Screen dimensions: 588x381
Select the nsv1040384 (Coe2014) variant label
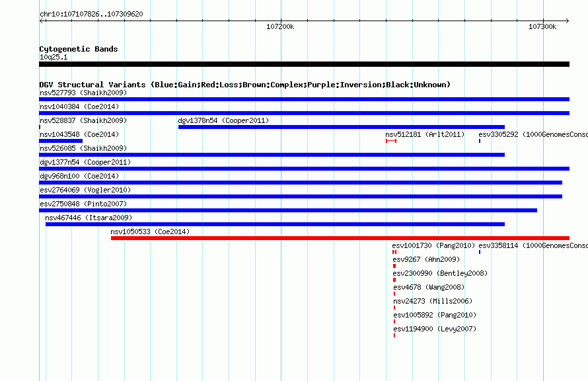point(79,106)
